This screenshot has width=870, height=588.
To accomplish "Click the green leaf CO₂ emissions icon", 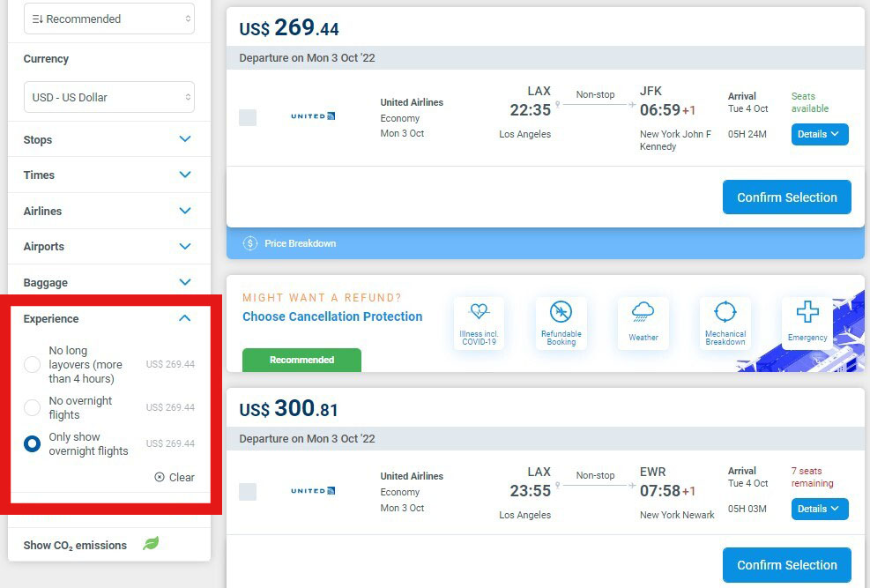I will point(151,544).
